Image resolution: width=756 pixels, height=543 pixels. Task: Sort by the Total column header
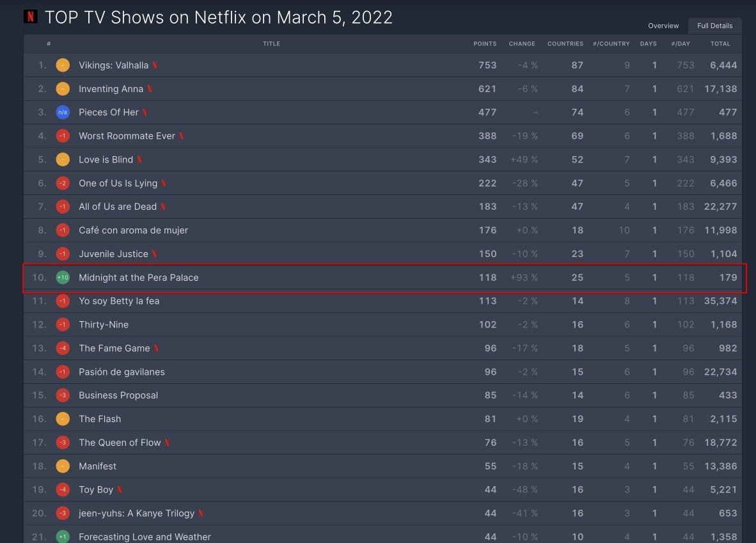tap(720, 43)
